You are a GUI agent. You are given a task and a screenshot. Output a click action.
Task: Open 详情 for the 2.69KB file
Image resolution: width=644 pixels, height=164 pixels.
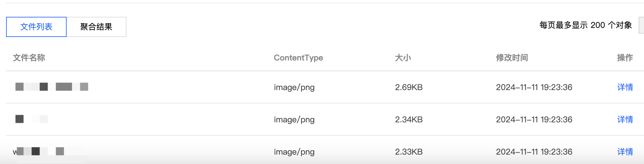tap(625, 87)
